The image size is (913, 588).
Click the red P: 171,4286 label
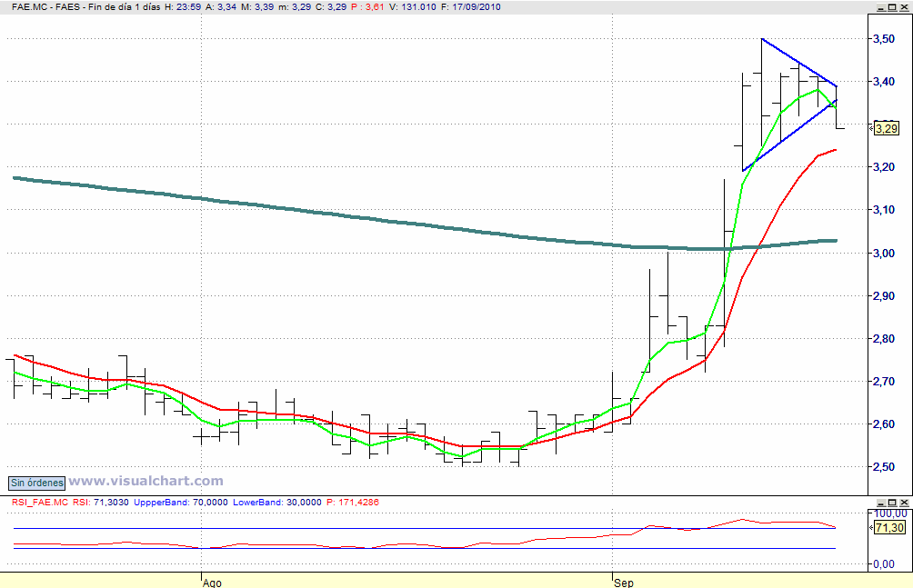click(353, 502)
